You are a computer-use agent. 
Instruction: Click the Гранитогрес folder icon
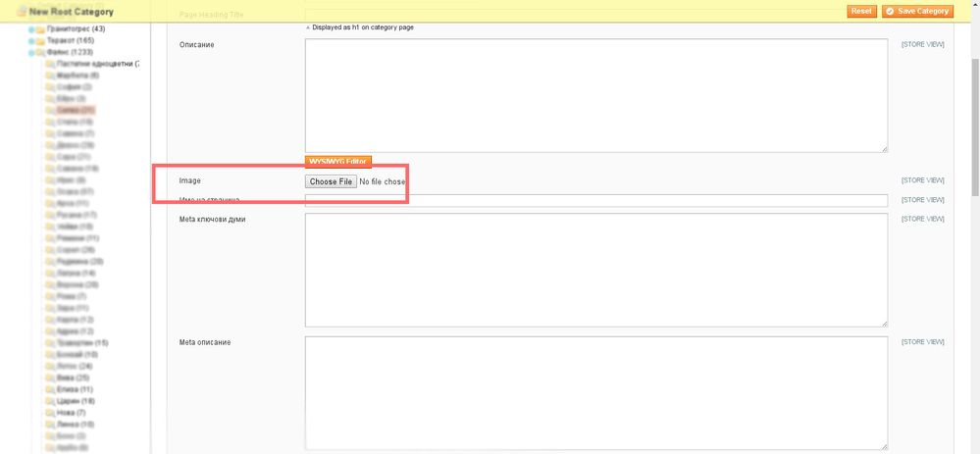point(40,29)
